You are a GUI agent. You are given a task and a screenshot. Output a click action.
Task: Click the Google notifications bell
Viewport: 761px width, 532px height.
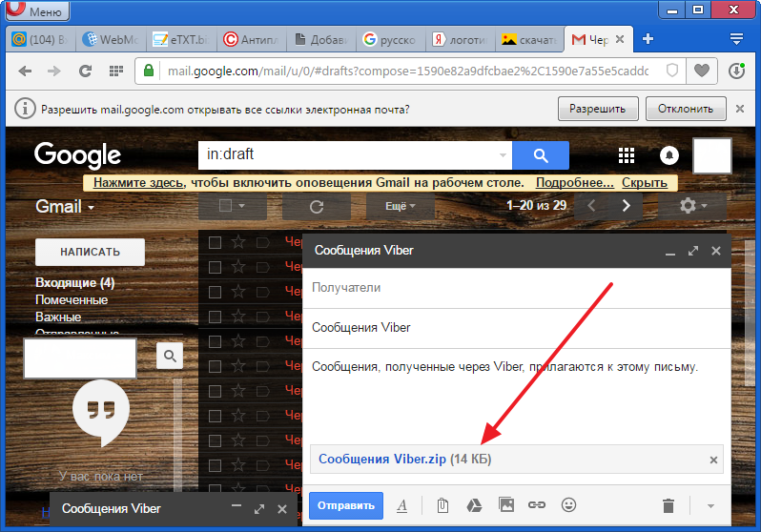coord(669,155)
